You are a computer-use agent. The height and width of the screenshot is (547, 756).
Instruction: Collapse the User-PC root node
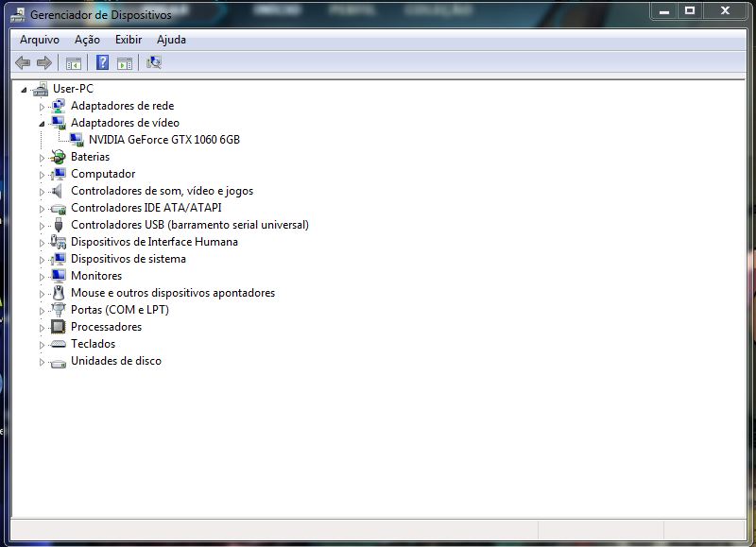tap(24, 90)
